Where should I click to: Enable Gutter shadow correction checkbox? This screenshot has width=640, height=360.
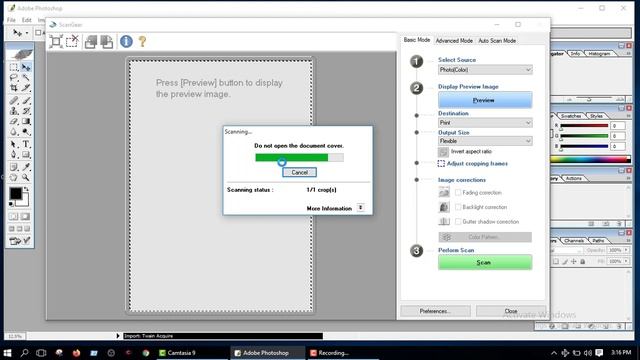458,222
